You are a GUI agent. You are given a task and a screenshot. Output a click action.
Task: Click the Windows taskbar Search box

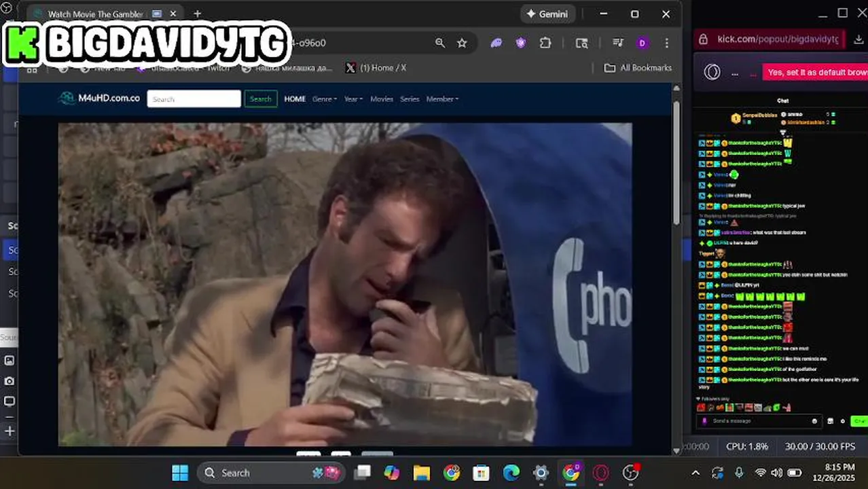271,473
